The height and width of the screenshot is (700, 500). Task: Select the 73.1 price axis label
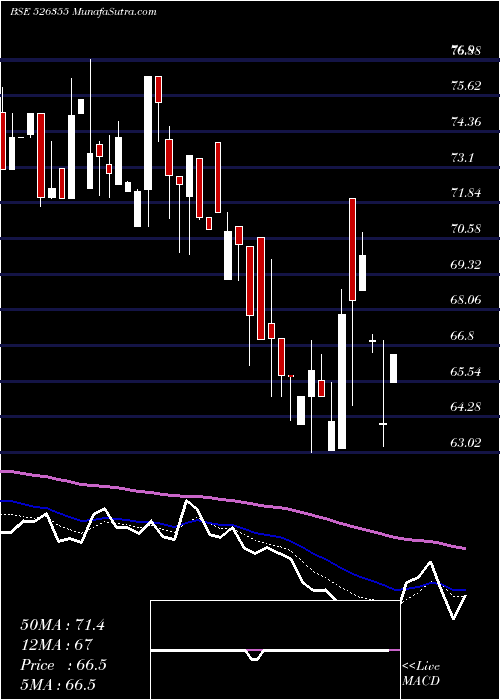(463, 158)
